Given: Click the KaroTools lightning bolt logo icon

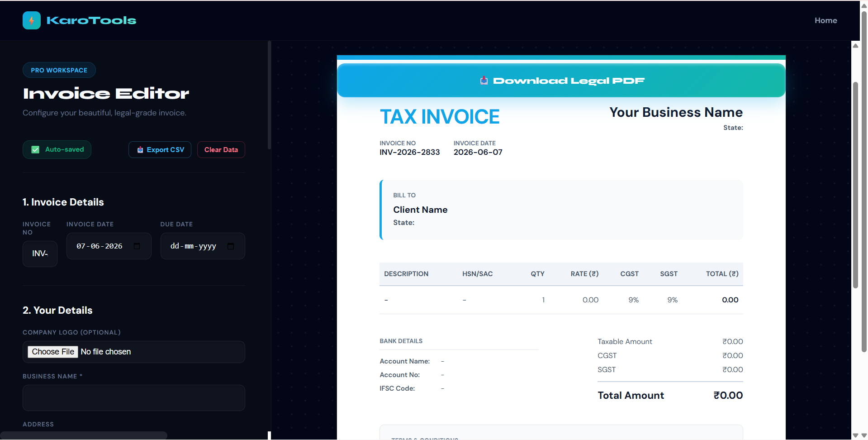Looking at the screenshot, I should (32, 20).
